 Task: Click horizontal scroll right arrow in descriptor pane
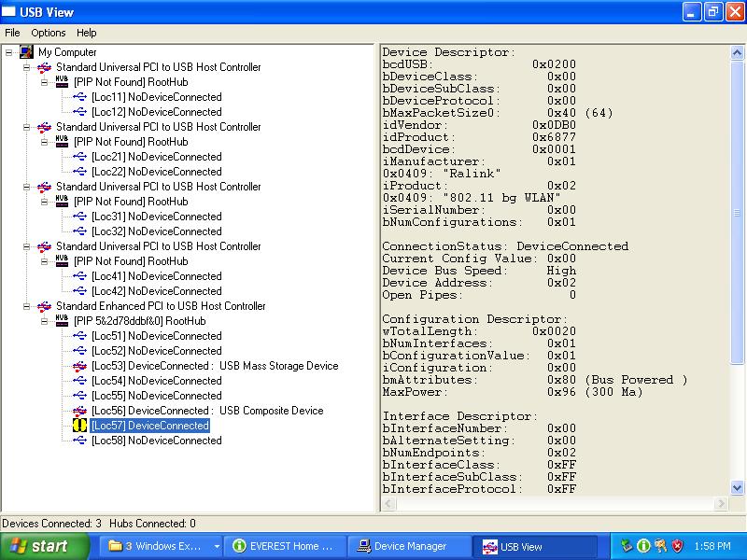[x=721, y=503]
